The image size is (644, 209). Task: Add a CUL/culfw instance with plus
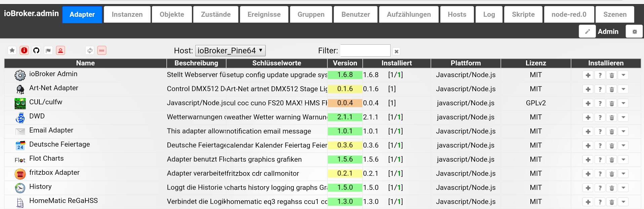pyautogui.click(x=588, y=103)
